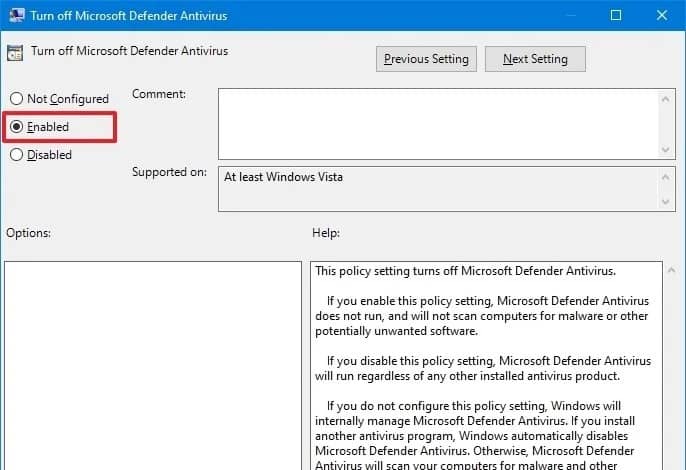This screenshot has height=470, width=686.
Task: Click inside the Comment text box
Action: click(438, 124)
